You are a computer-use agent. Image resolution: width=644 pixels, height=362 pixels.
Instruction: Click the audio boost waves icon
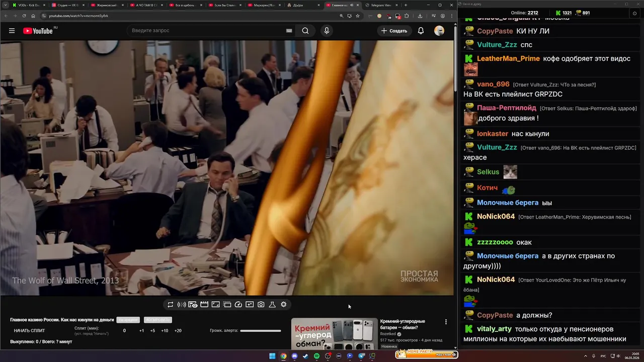(182, 304)
